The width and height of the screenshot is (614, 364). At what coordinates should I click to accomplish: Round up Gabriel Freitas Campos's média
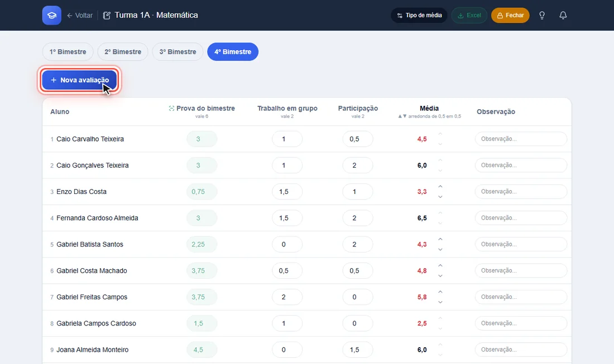click(x=440, y=292)
